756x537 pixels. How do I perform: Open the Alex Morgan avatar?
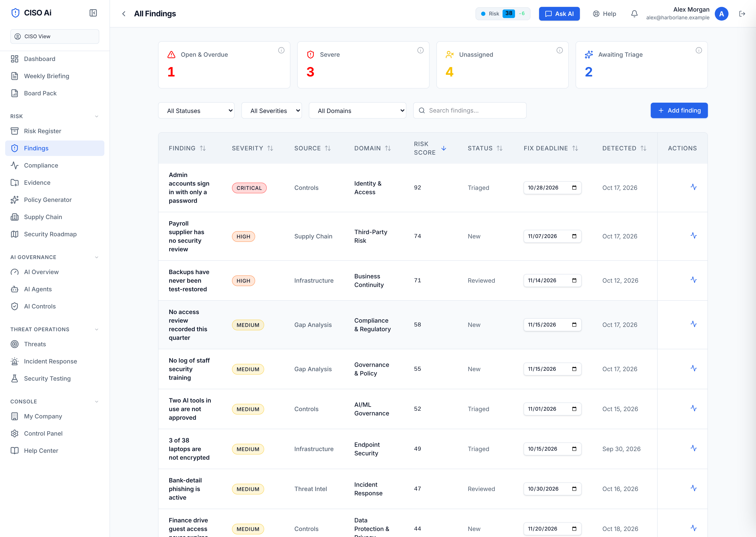coord(721,14)
